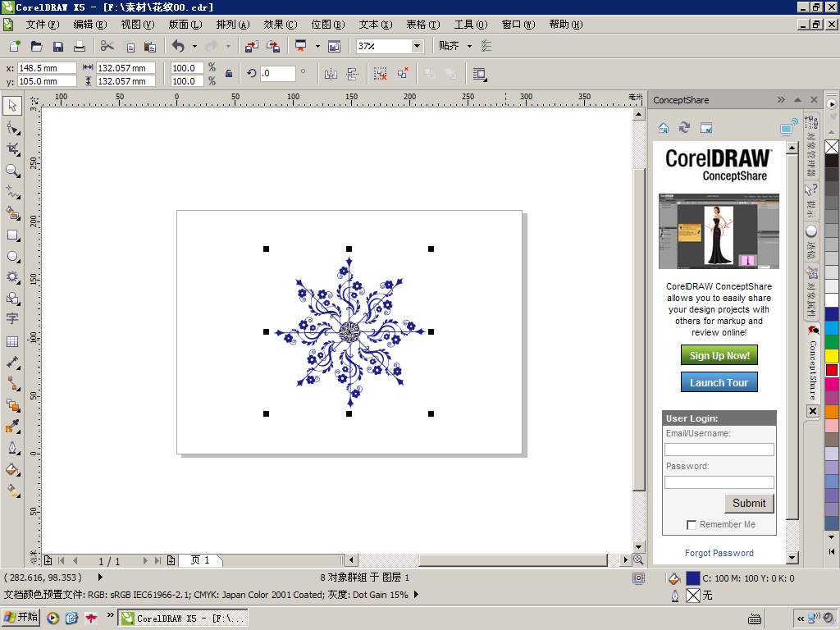Screen dimensions: 840x630
Task: Open CorelDRAW X5 taskbar button
Action: click(183, 619)
